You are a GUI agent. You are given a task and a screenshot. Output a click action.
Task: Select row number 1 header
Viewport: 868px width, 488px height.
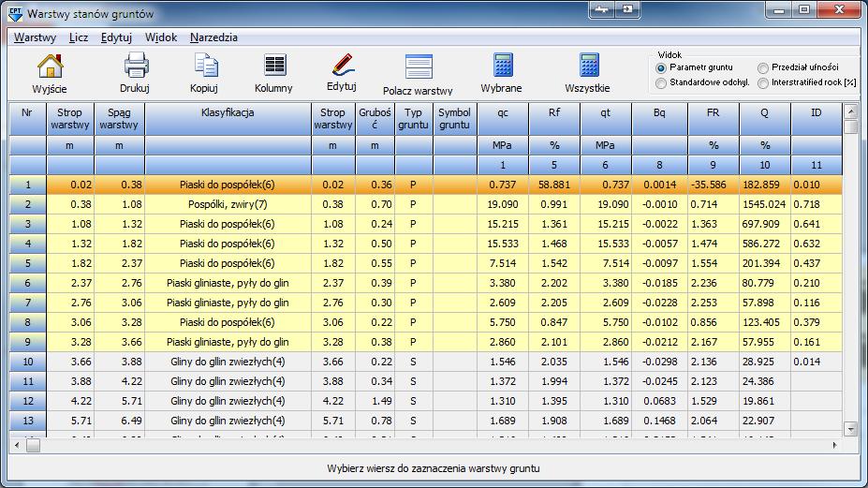pyautogui.click(x=28, y=185)
